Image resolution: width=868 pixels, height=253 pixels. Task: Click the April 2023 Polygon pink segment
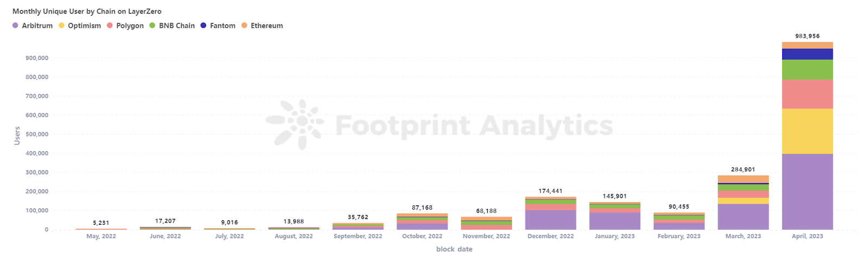(807, 94)
